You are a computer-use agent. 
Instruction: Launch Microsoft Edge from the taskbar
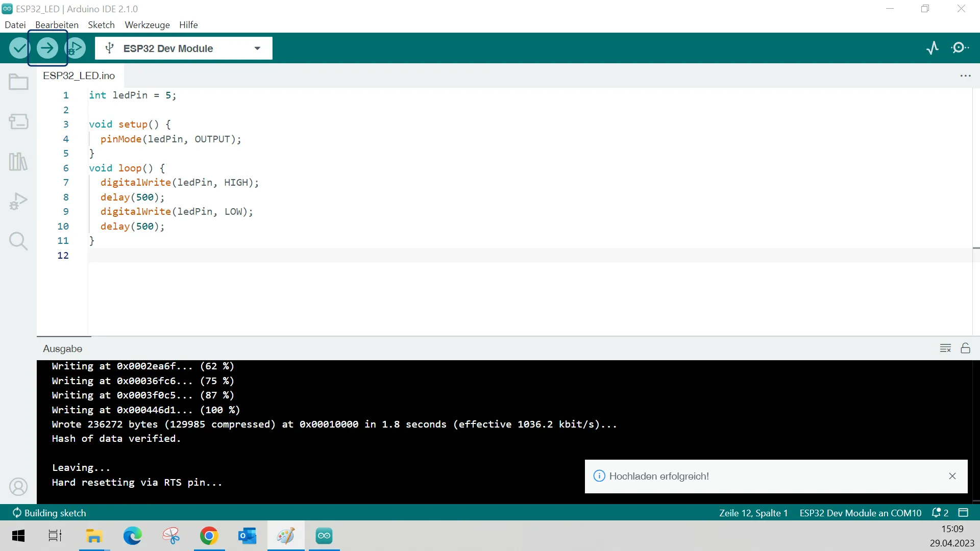133,536
